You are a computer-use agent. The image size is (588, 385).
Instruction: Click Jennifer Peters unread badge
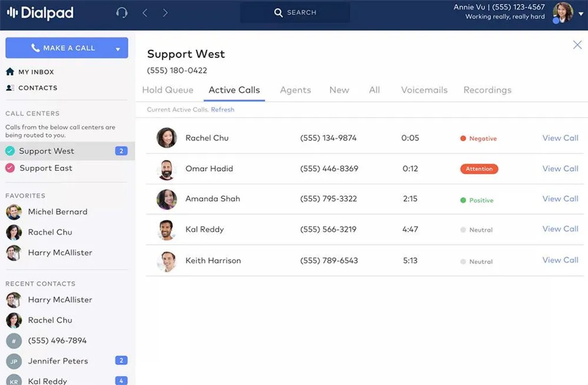pos(121,361)
